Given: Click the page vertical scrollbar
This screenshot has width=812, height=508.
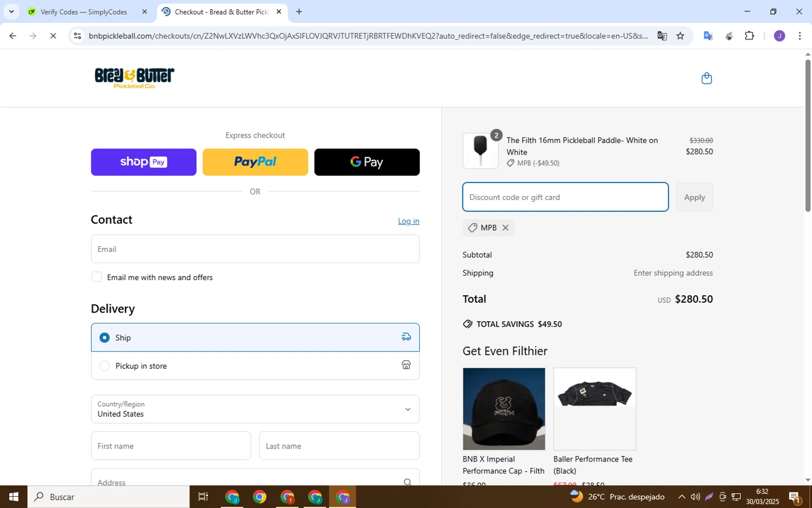Looking at the screenshot, I should (x=808, y=135).
